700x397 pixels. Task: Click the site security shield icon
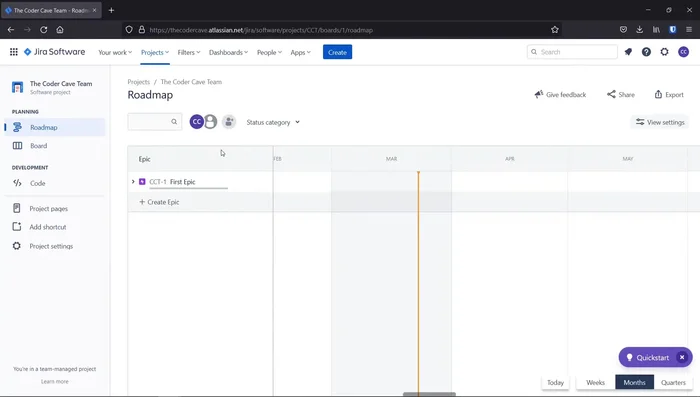129,30
